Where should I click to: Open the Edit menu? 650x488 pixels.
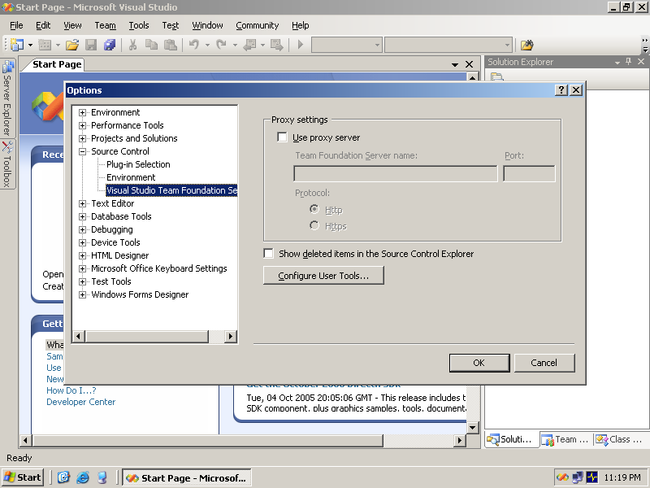[x=43, y=25]
